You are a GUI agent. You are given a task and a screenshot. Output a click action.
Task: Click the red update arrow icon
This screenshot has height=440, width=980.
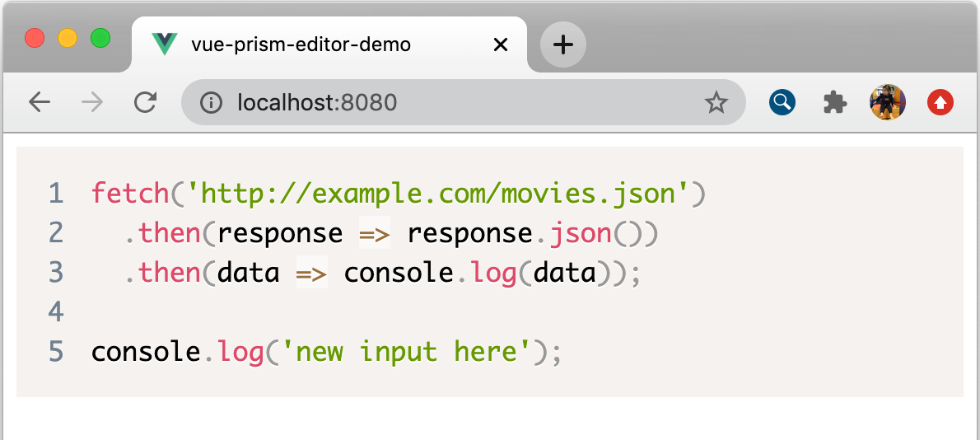pos(940,102)
